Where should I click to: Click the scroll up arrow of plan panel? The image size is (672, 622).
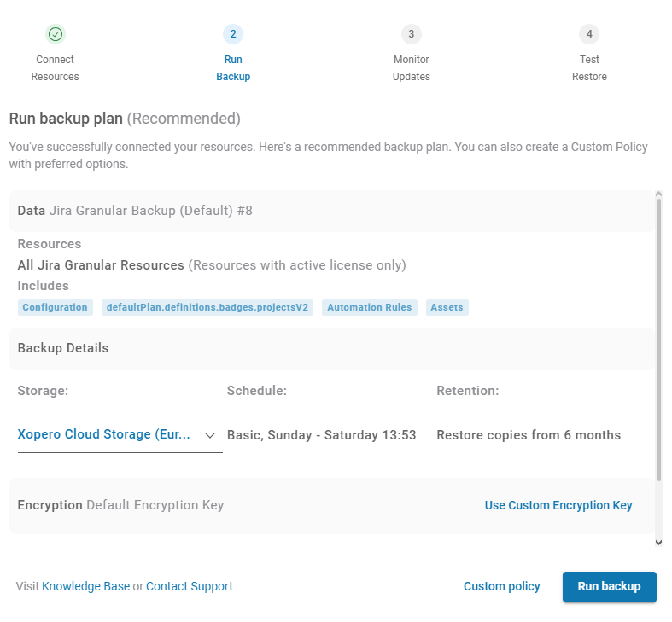658,195
